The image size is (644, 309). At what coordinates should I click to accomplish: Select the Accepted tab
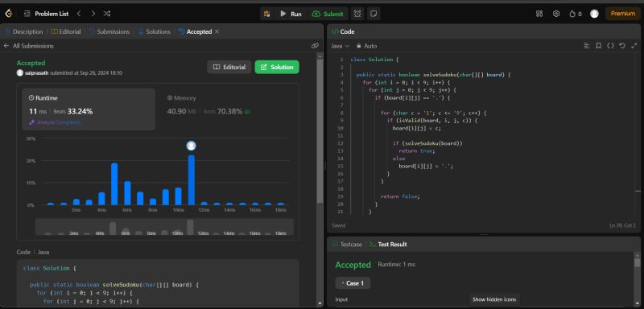click(195, 31)
